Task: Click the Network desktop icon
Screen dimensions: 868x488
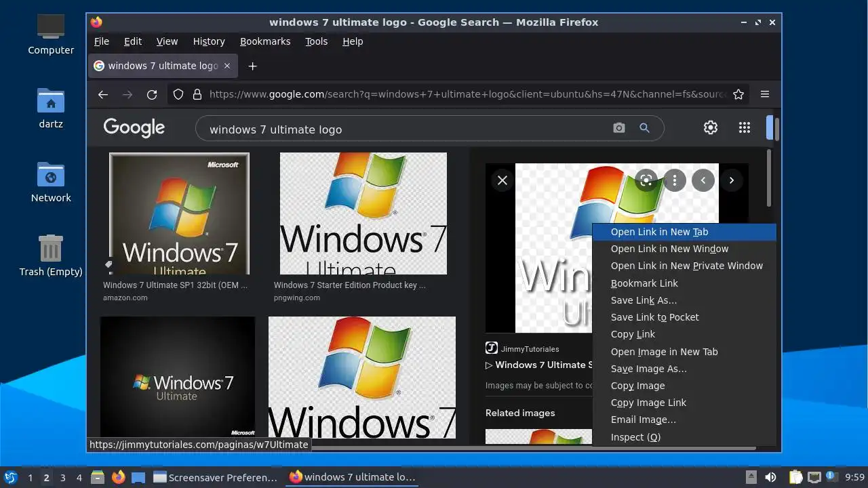Action: coord(51,182)
